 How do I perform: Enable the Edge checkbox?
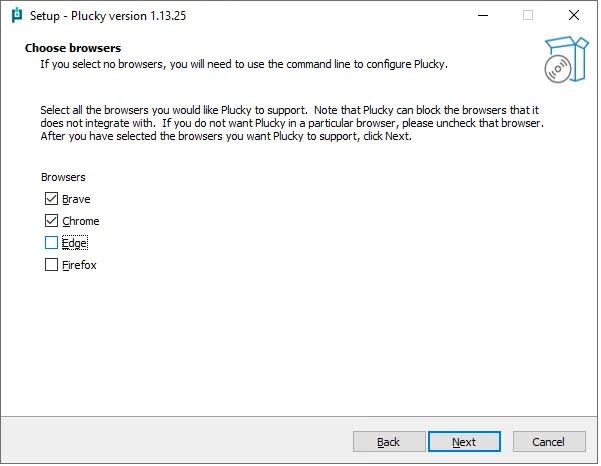(51, 243)
